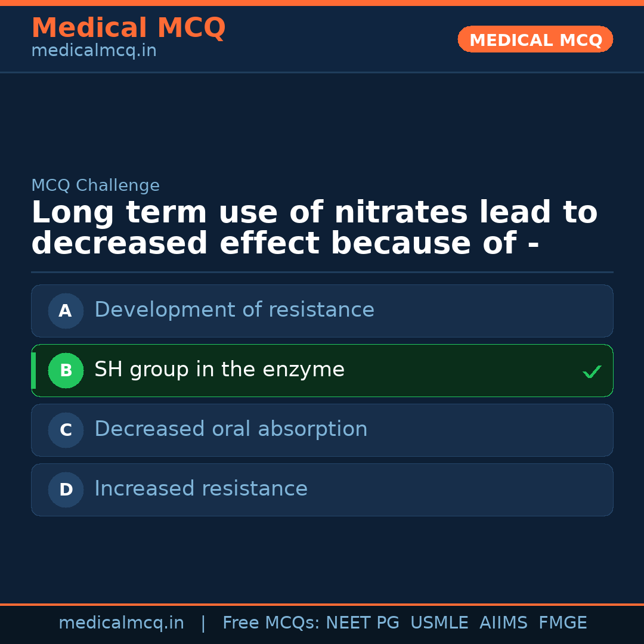Screen dimensions: 644x644
Task: Click the nitrates question heading text
Action: click(x=314, y=228)
